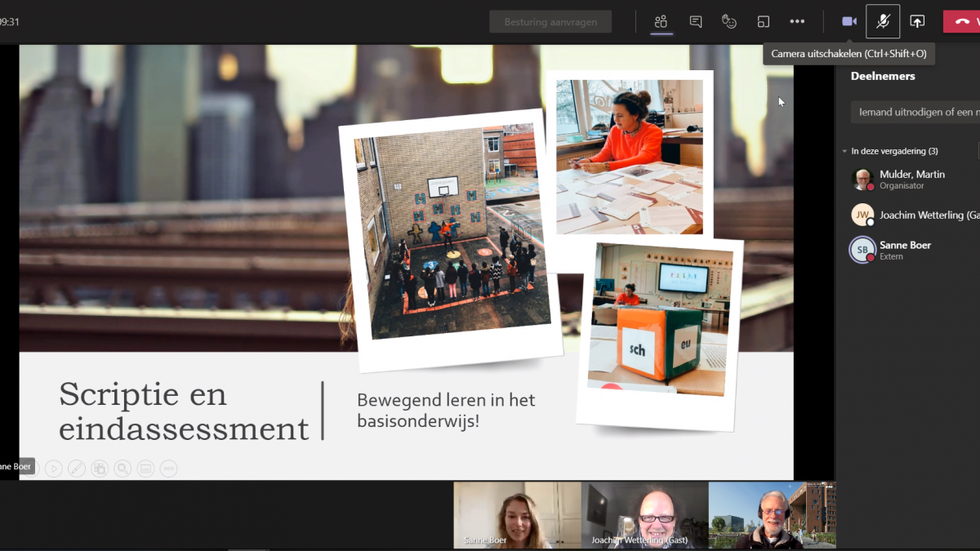980x551 pixels.
Task: Click the Extern label under Sanne Boer
Action: pyautogui.click(x=891, y=256)
